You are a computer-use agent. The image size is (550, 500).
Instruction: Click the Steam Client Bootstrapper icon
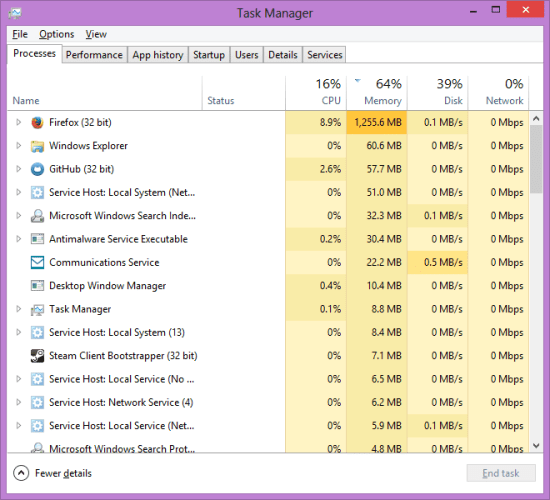point(37,356)
